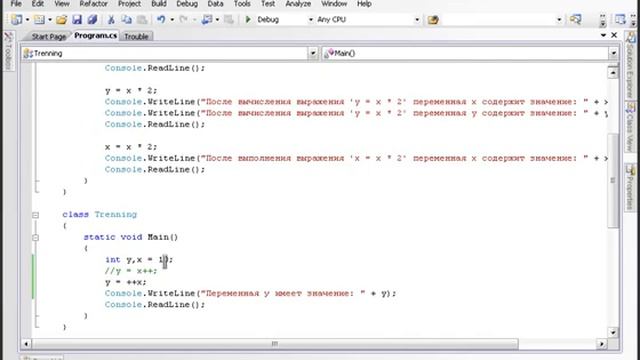
Task: Open the Find combo box dropdown arrow
Action: (x=559, y=19)
